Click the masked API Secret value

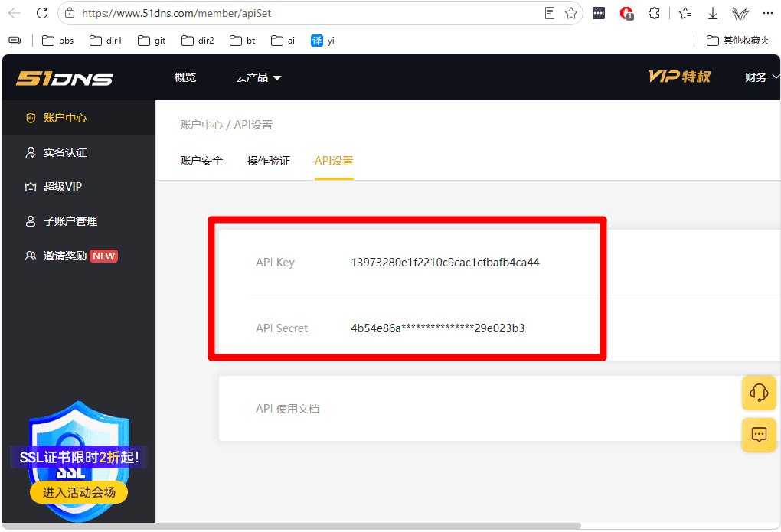coord(438,328)
